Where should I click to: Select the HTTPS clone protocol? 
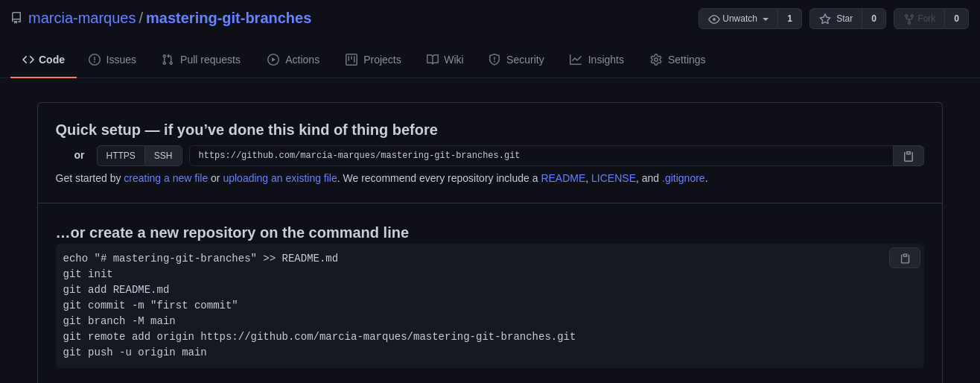click(121, 156)
